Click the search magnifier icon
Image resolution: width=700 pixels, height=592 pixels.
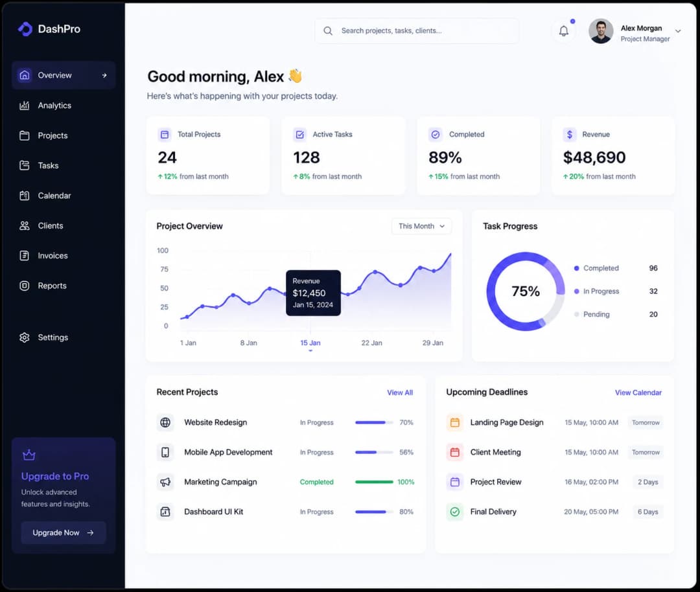click(328, 31)
